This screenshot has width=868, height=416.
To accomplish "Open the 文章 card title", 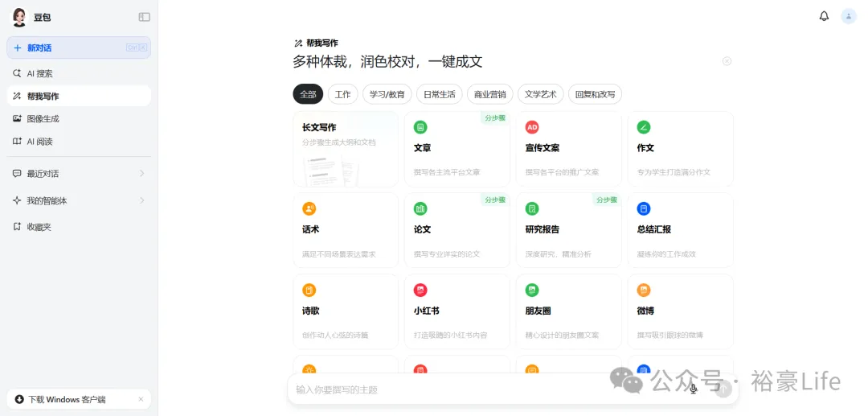I will [x=423, y=148].
